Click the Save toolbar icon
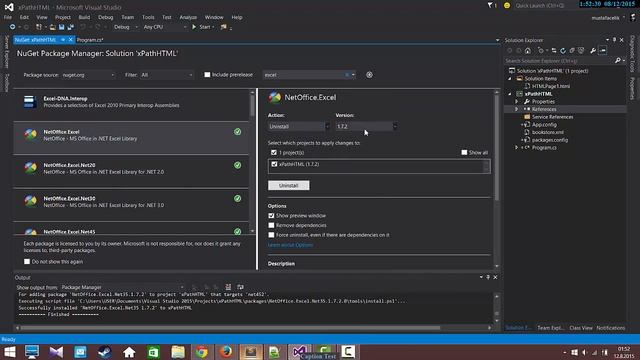Screen dimensions: 640x360 [x=61, y=27]
